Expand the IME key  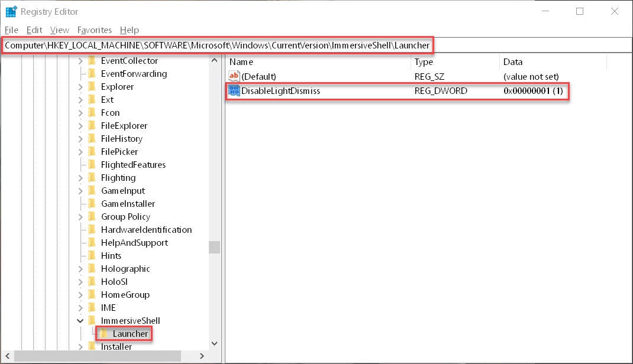80,308
